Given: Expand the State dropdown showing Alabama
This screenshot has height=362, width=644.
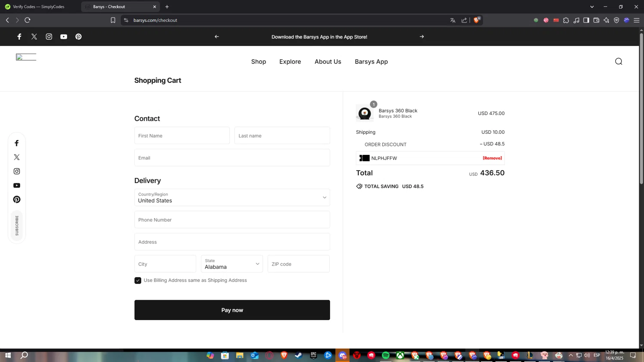Looking at the screenshot, I should [232, 264].
